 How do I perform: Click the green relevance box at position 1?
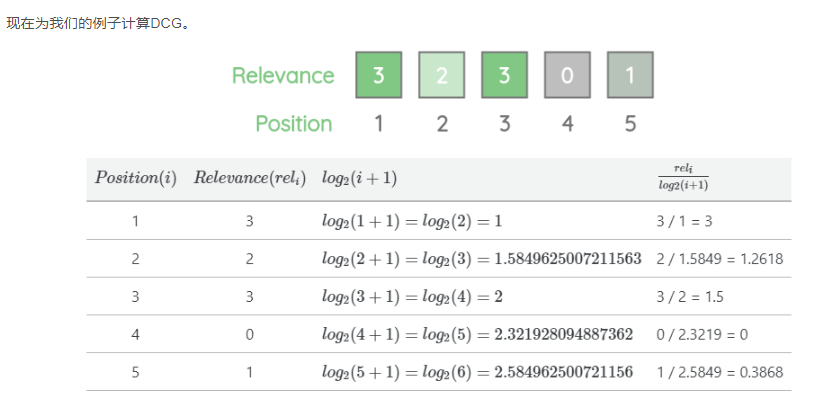378,75
